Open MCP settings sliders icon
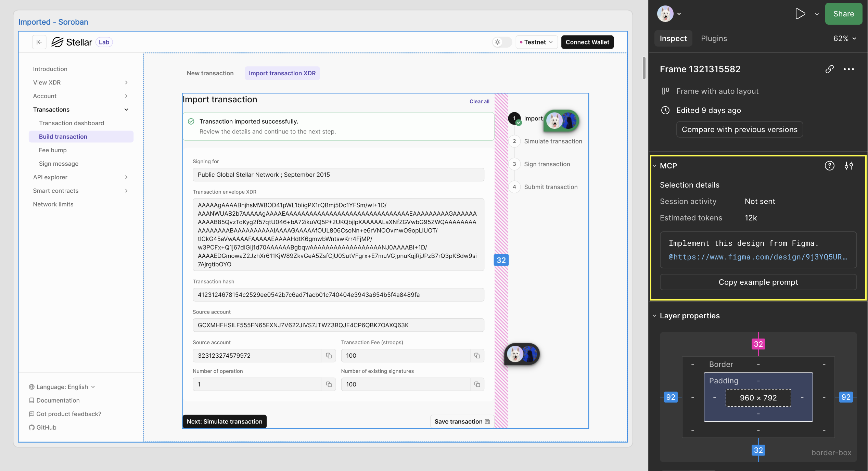The width and height of the screenshot is (868, 471). point(848,166)
